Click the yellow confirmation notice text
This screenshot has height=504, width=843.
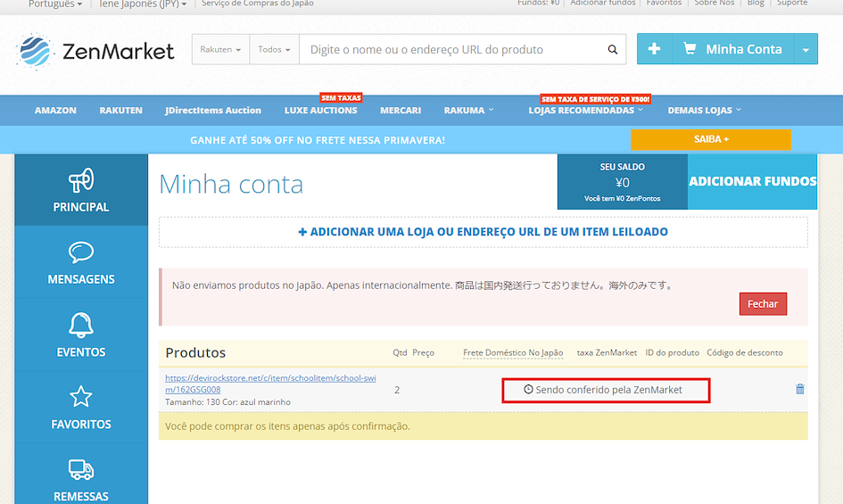tap(287, 426)
